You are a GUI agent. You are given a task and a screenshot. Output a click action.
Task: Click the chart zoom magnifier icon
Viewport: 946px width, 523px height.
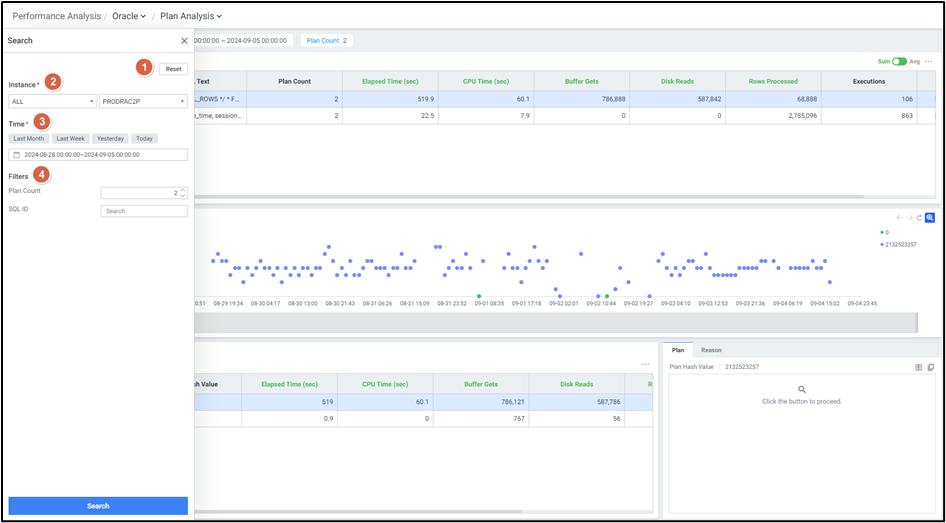pyautogui.click(x=929, y=217)
